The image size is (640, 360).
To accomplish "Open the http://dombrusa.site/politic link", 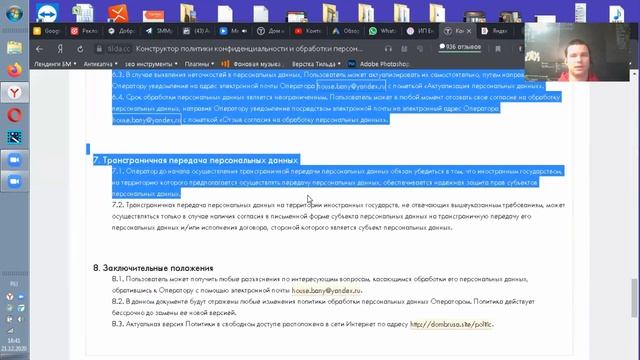I will 451,324.
